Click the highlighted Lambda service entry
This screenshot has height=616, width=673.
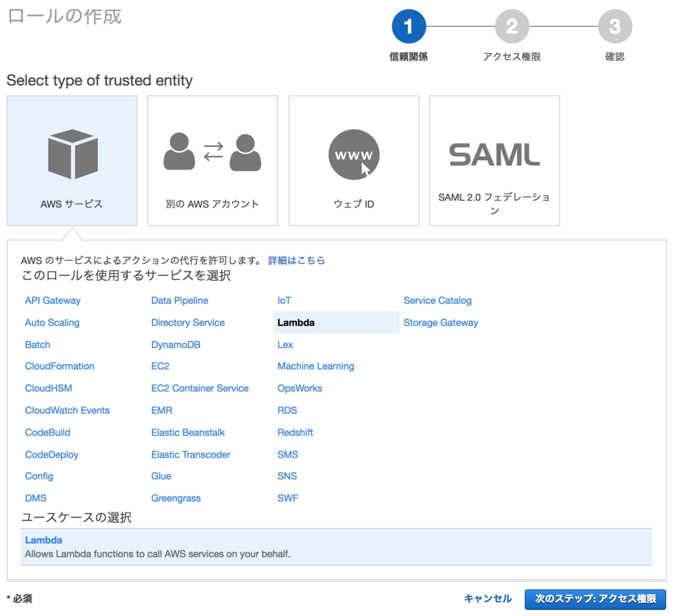click(x=336, y=322)
